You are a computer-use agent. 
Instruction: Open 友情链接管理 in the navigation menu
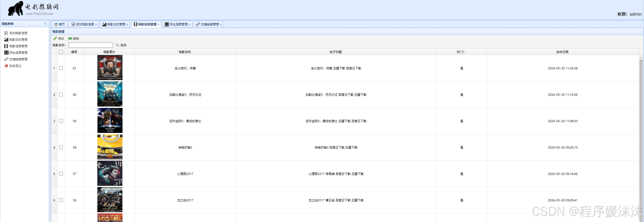18,59
